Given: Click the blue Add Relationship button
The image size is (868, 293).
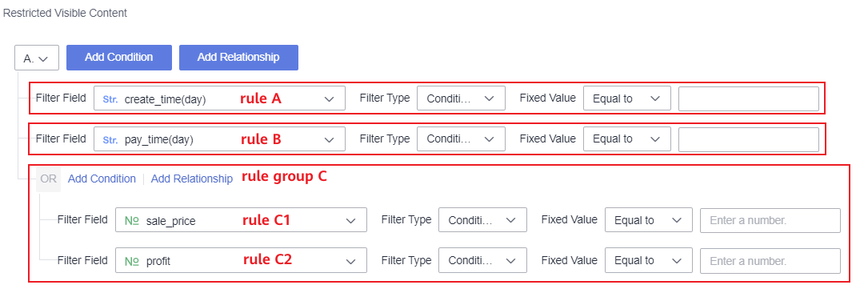Looking at the screenshot, I should coord(238,58).
